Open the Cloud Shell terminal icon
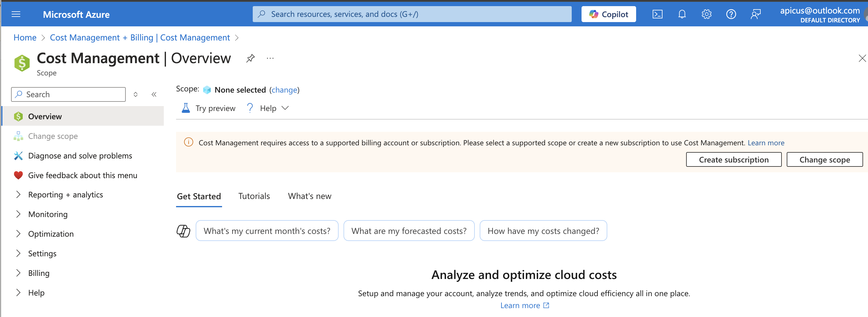868x317 pixels. (657, 14)
